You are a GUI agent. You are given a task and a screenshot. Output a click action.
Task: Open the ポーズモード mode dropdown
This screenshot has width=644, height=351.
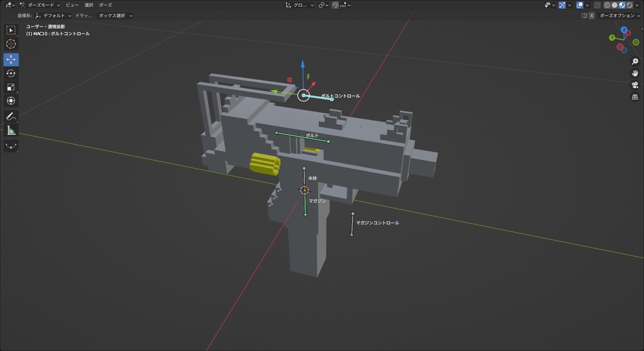click(x=40, y=5)
